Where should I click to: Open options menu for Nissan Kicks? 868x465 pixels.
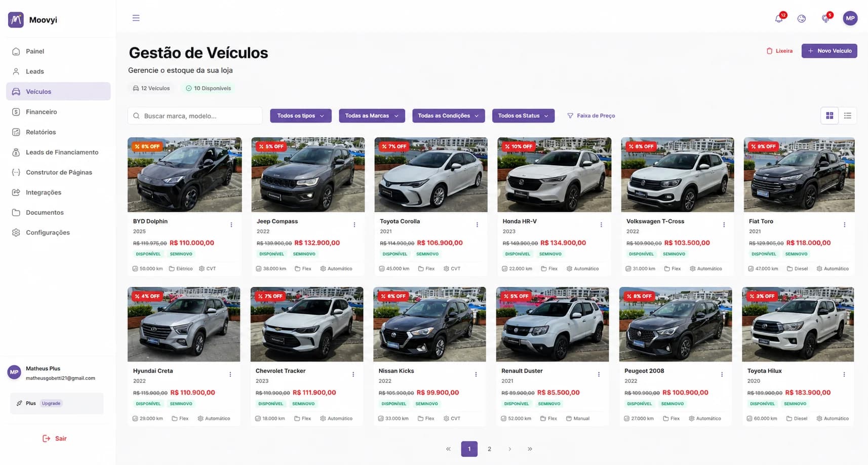pyautogui.click(x=476, y=374)
